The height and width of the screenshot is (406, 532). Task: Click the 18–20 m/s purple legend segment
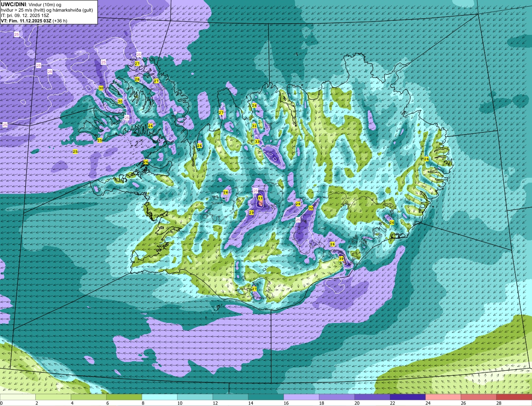pyautogui.click(x=337, y=397)
